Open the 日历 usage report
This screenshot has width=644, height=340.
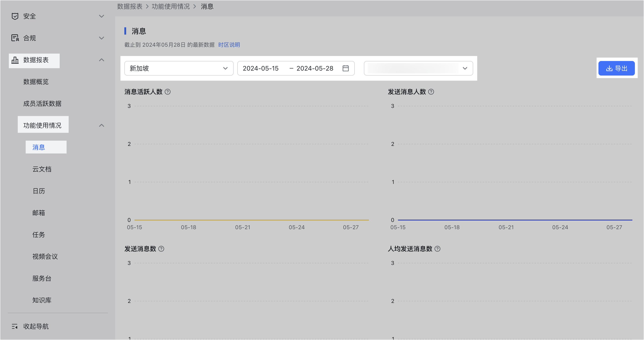tap(39, 191)
